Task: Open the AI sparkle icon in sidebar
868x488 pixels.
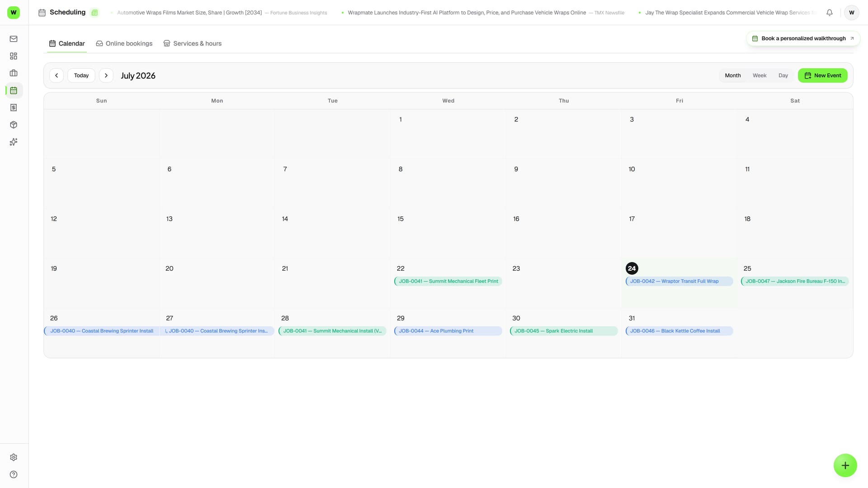Action: (14, 142)
